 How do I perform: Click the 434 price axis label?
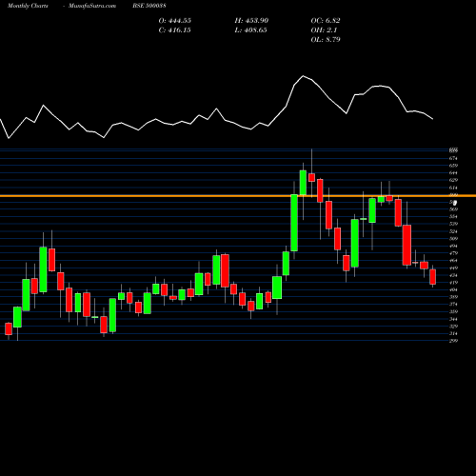tap(453, 275)
